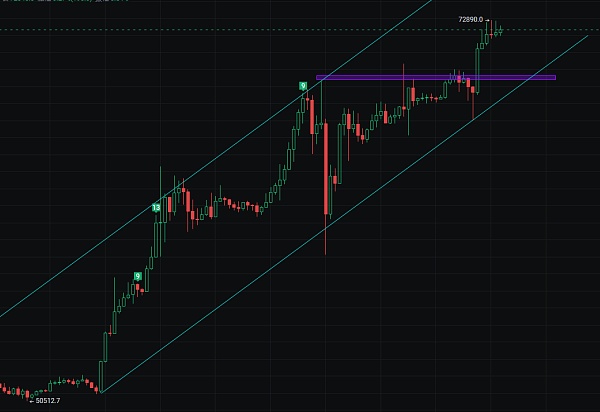Click the truncated indicator text at the top left
Viewport: 600px width, 412px height.
pyautogui.click(x=64, y=1)
